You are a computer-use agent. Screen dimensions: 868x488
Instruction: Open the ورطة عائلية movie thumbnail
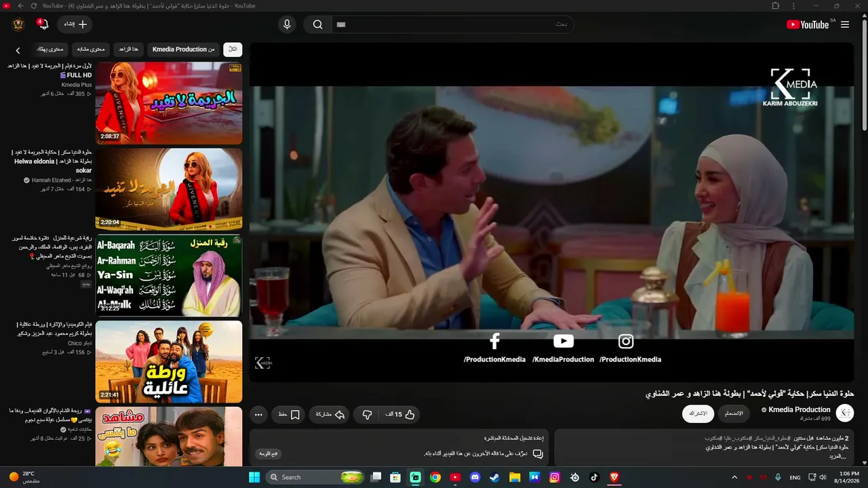[169, 362]
